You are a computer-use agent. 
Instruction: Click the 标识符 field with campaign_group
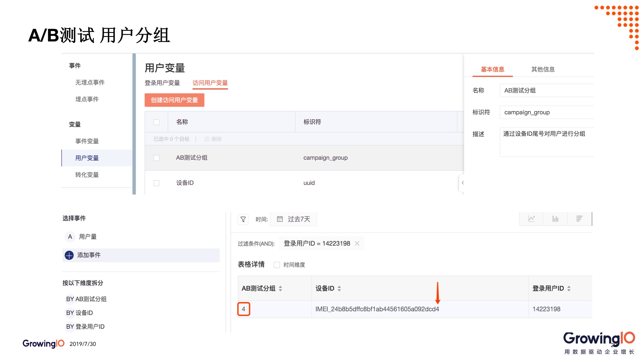[x=547, y=112]
